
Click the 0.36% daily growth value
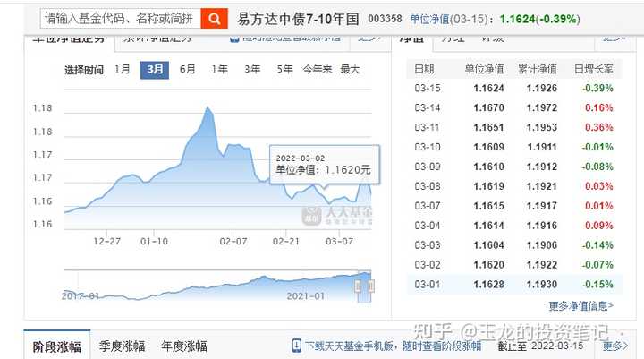click(598, 127)
